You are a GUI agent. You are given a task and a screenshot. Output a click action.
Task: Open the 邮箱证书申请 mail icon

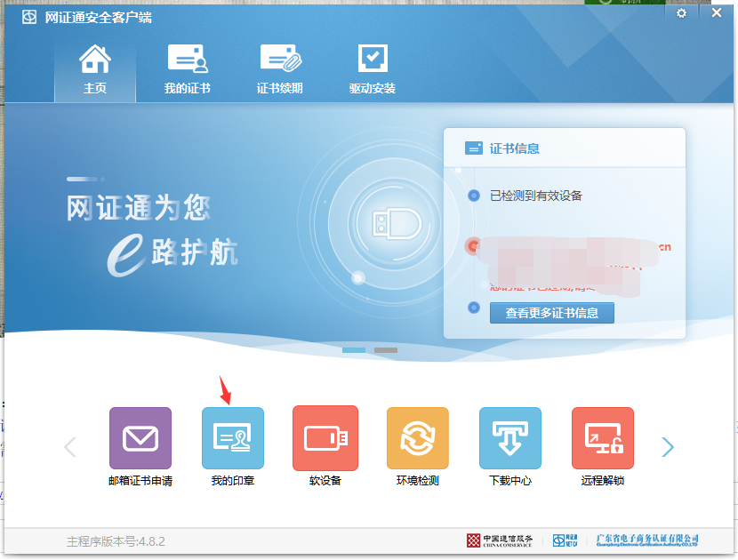point(140,438)
